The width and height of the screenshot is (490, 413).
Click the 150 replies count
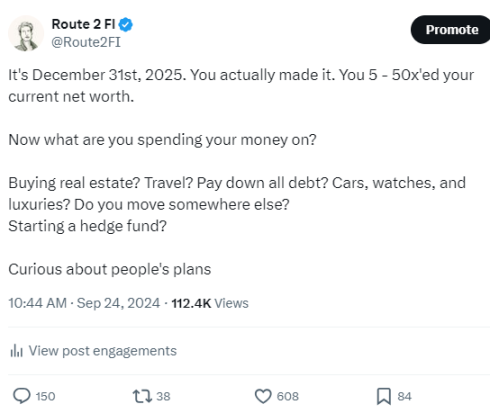45,396
